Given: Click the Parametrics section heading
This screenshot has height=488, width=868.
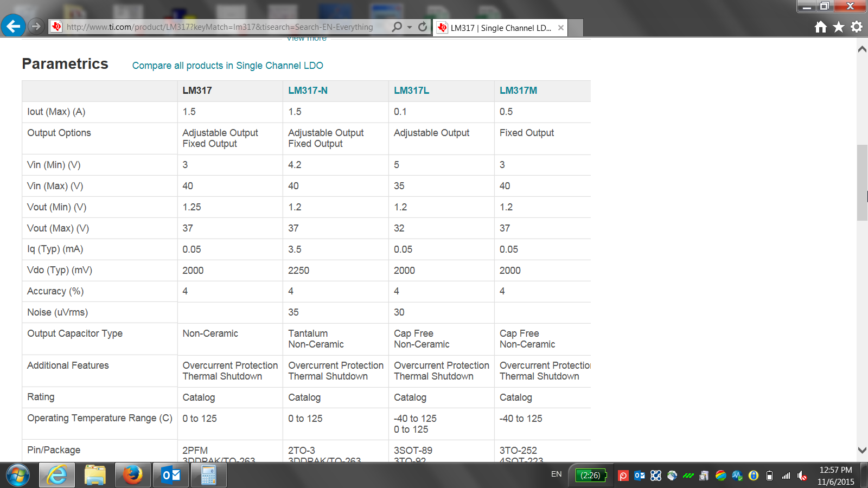Looking at the screenshot, I should pos(65,64).
